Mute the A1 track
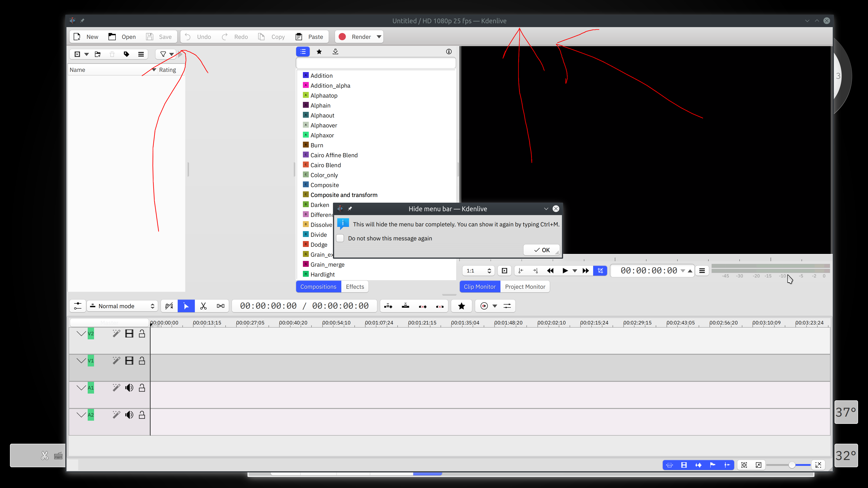 [129, 388]
